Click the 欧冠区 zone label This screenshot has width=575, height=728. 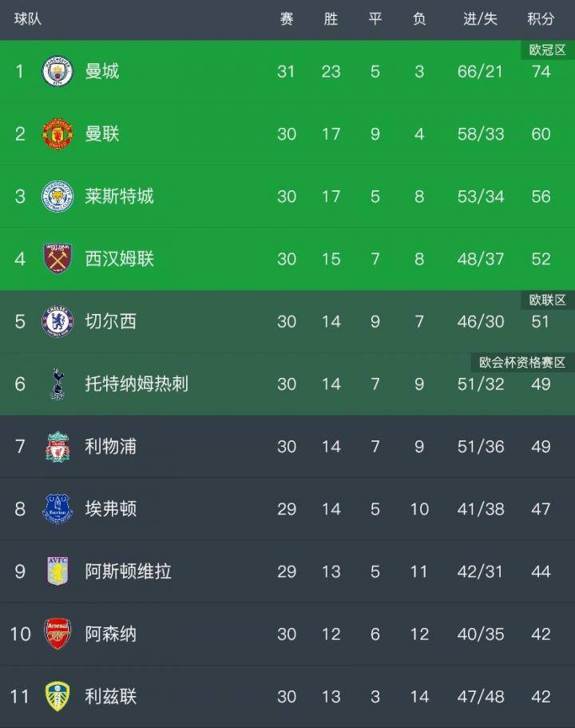click(548, 50)
